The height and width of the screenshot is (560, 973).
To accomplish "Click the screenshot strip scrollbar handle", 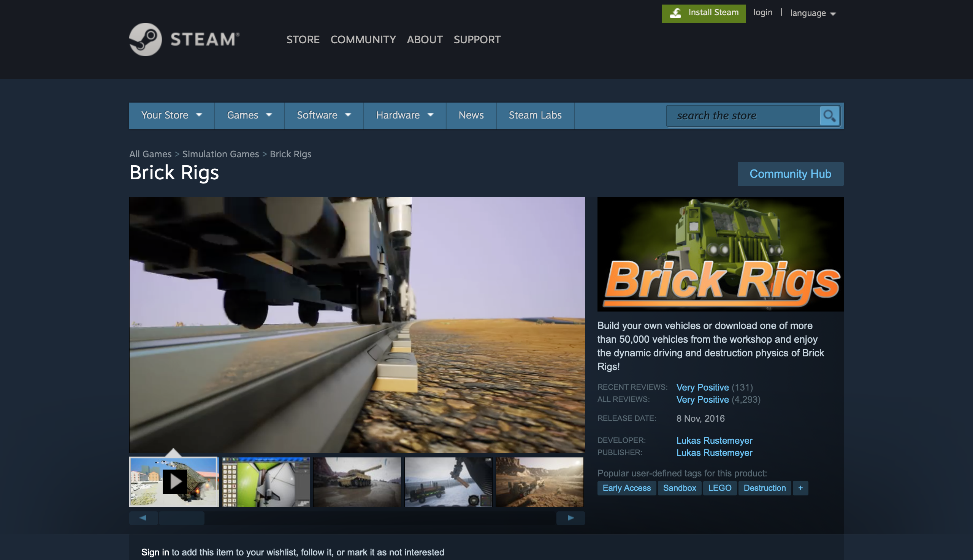I will (182, 518).
